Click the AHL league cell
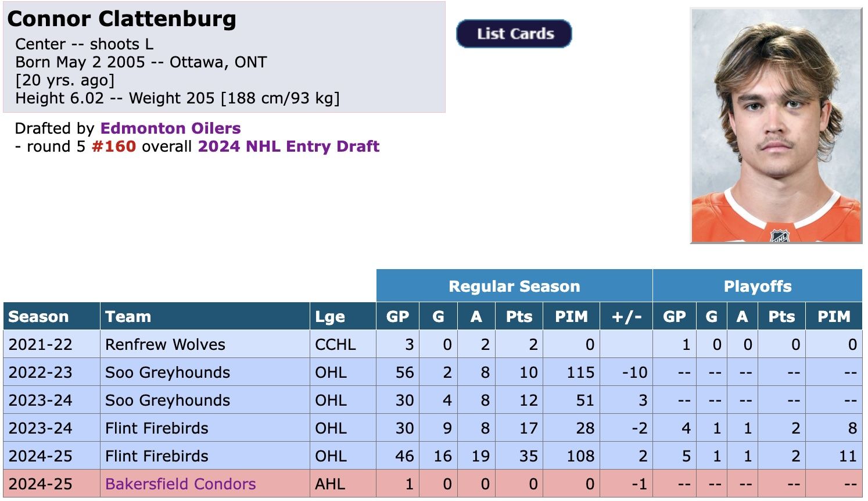This screenshot has height=501, width=868. coord(329,484)
